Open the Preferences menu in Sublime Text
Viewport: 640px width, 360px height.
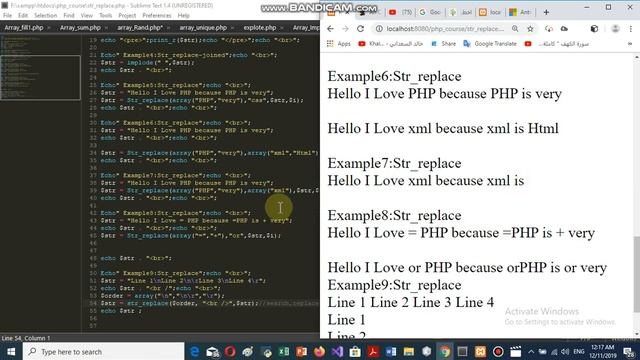point(157,16)
